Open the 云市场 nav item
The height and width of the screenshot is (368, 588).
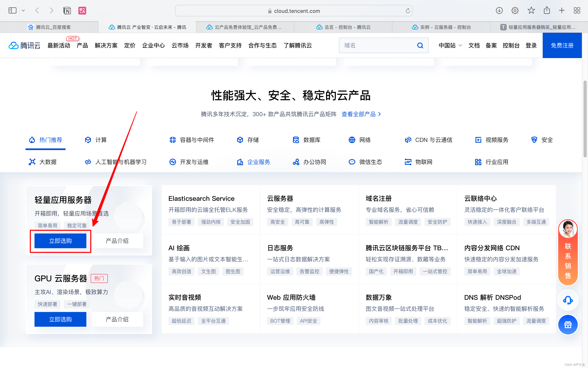coord(180,46)
